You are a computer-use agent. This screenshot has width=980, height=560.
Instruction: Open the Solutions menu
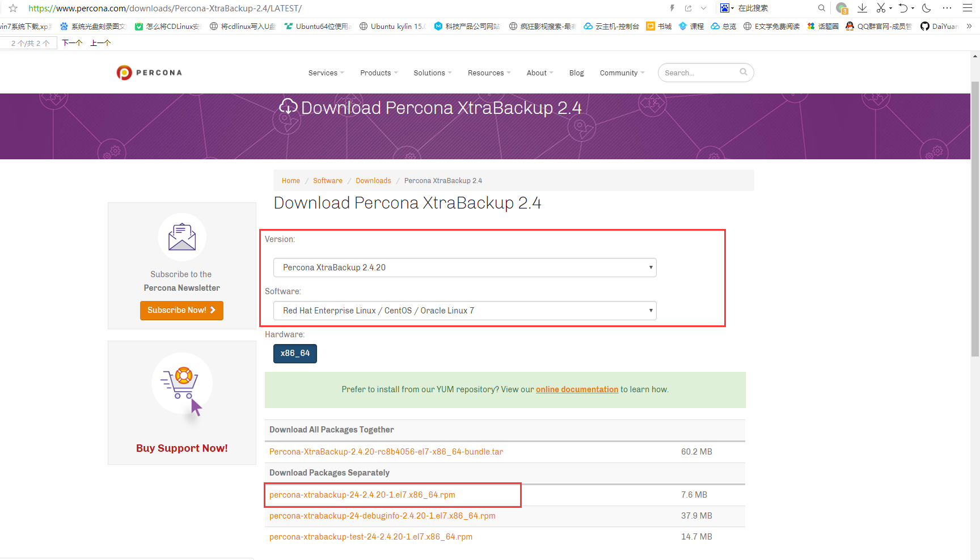click(433, 73)
